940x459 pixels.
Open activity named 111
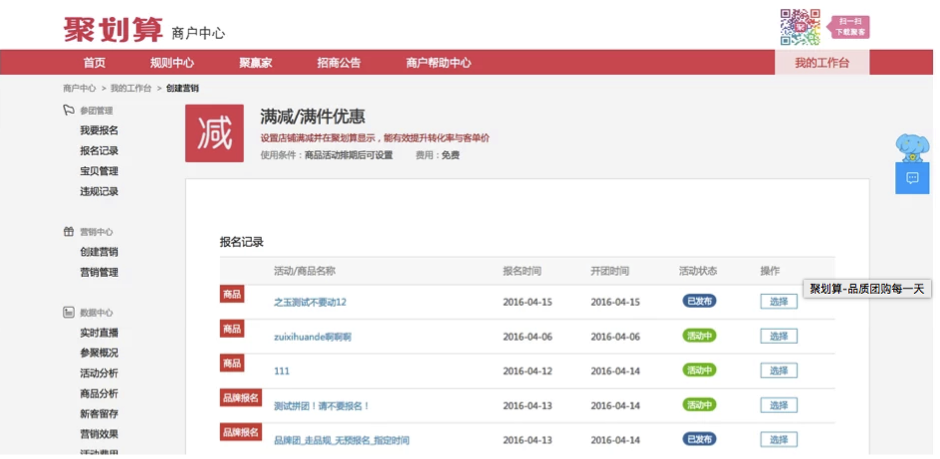[x=281, y=372]
